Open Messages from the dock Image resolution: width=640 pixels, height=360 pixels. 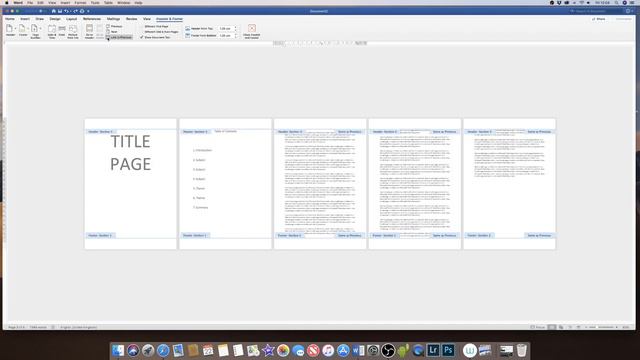(x=298, y=350)
